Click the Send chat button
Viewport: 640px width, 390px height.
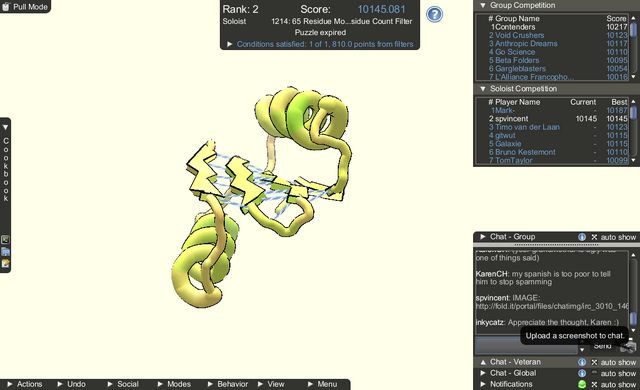pyautogui.click(x=602, y=346)
